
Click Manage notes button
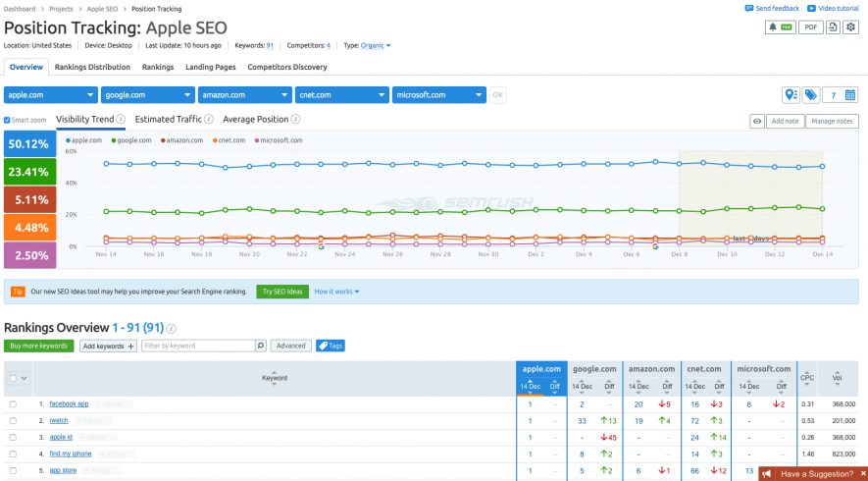(832, 121)
